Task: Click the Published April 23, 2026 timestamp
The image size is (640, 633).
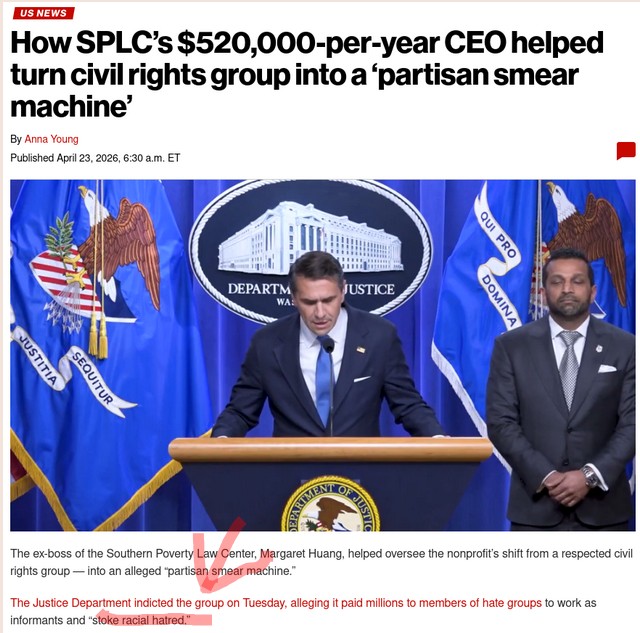Action: (x=95, y=158)
